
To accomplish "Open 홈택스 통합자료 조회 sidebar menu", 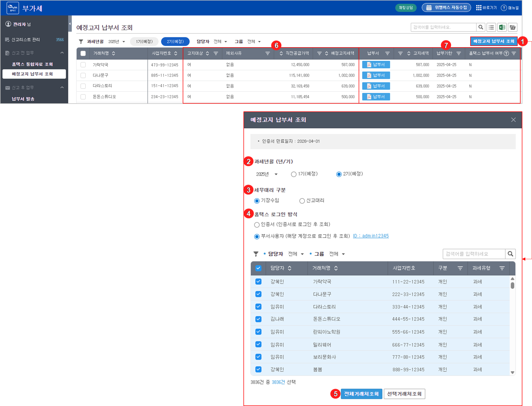I will [x=32, y=64].
